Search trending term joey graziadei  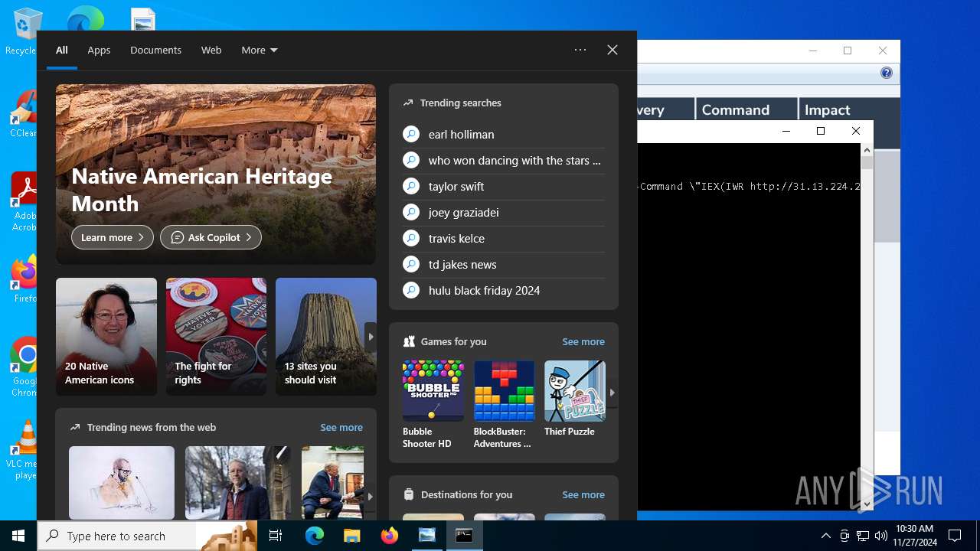tap(504, 212)
